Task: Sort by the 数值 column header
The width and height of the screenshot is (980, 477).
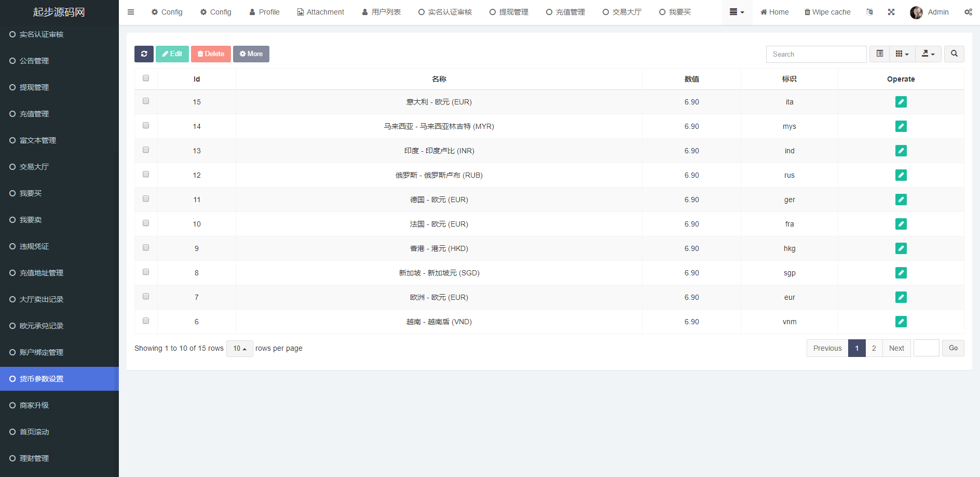Action: click(x=691, y=79)
